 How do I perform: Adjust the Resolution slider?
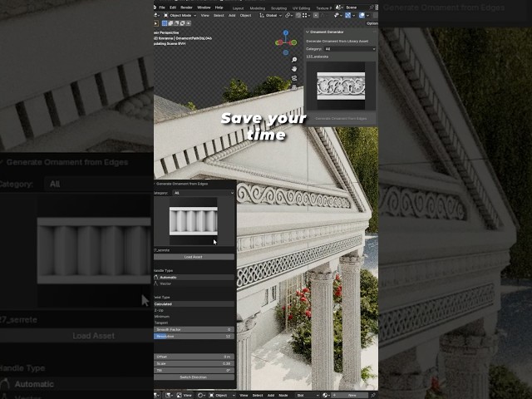coord(194,337)
